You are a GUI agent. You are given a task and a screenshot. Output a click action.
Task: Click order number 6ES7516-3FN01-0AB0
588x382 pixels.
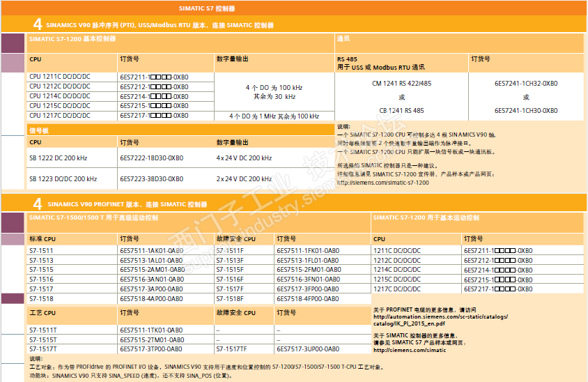(x=308, y=280)
